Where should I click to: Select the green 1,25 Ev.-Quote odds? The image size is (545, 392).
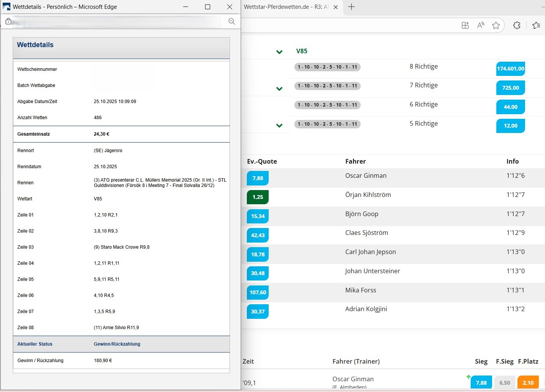click(258, 197)
